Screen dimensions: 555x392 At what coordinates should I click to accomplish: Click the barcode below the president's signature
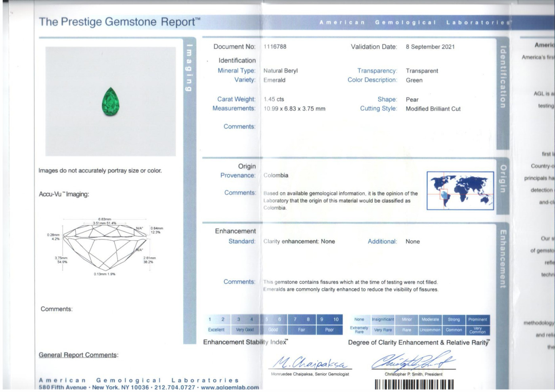point(414,384)
